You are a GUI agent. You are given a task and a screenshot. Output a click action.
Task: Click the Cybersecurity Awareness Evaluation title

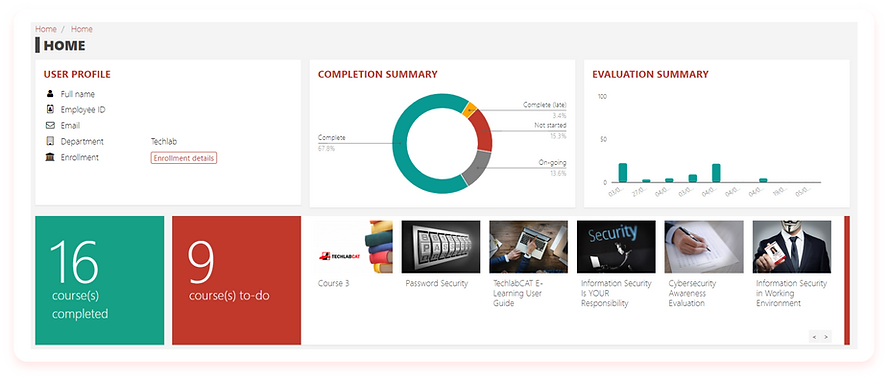(x=692, y=293)
